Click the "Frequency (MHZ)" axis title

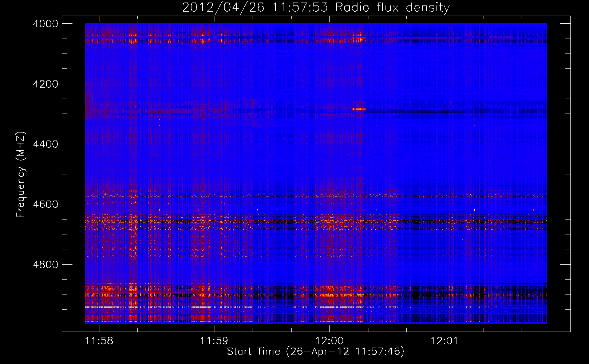point(21,175)
